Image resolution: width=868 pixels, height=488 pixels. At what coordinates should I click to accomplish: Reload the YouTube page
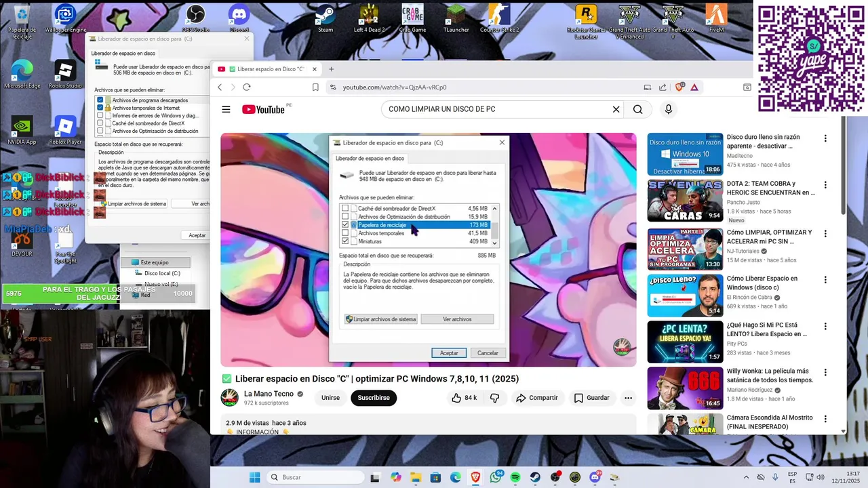(247, 87)
